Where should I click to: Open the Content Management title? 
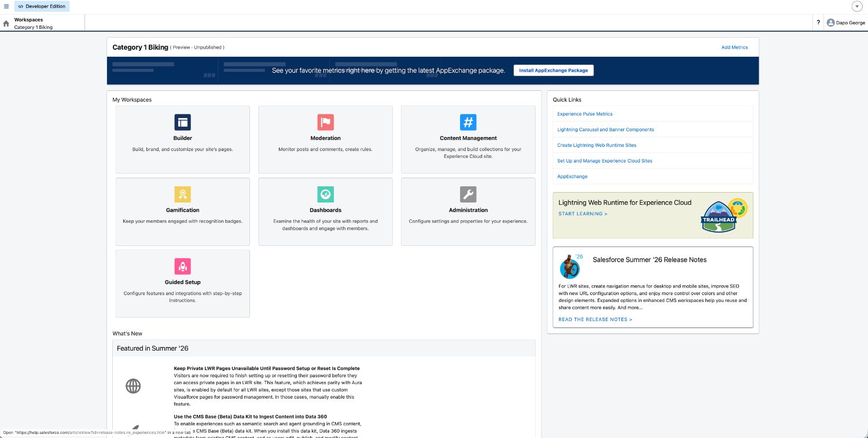point(468,138)
